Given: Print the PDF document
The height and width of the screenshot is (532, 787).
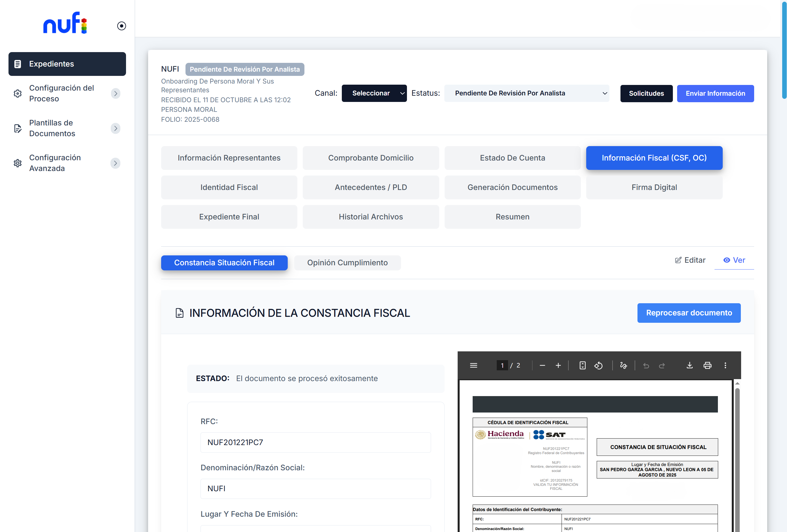Looking at the screenshot, I should [x=707, y=366].
